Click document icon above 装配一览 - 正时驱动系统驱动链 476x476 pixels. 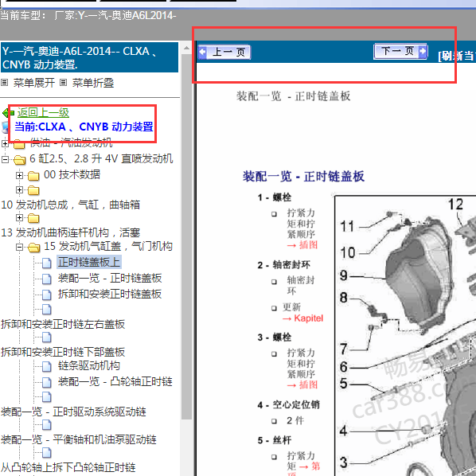pos(46,396)
